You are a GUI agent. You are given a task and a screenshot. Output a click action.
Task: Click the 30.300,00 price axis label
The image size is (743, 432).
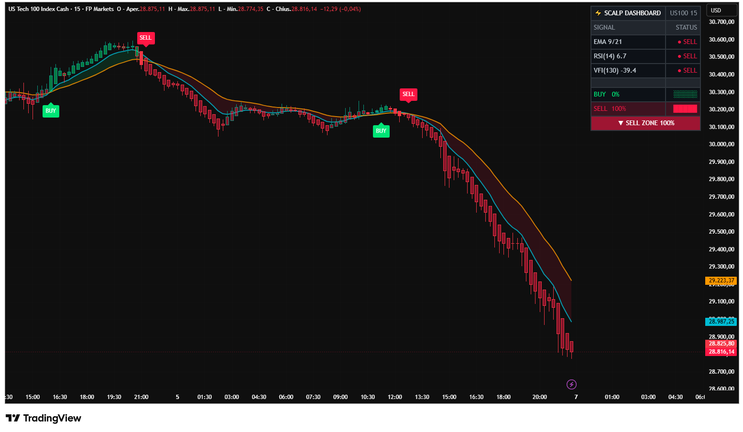click(721, 92)
